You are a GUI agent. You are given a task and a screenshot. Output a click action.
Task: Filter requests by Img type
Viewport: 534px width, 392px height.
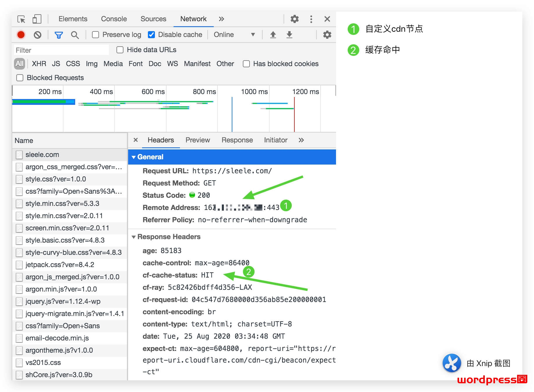point(92,64)
